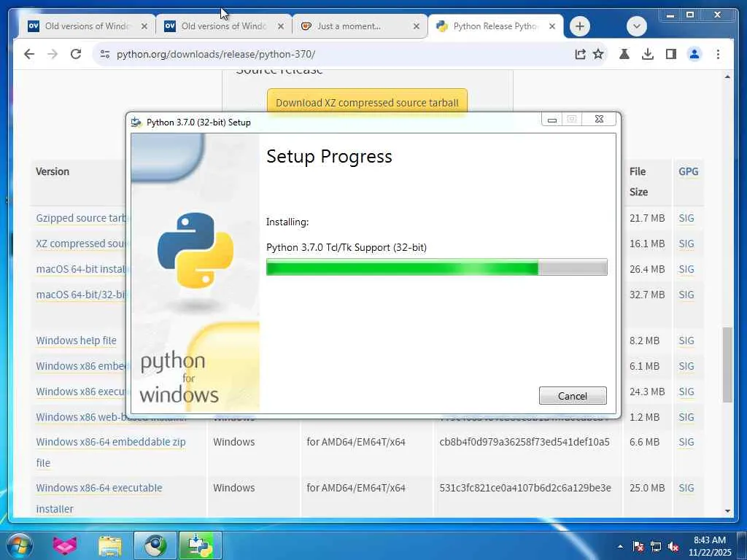Open site information icon in address bar
747x560 pixels.
click(x=105, y=54)
